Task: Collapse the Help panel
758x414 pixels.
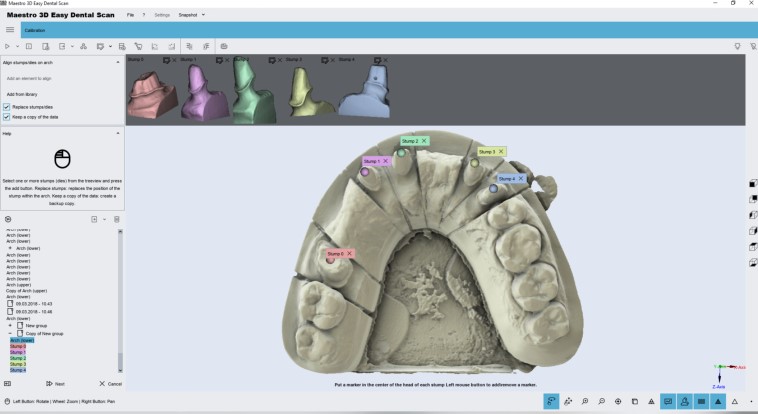Action: (x=118, y=133)
